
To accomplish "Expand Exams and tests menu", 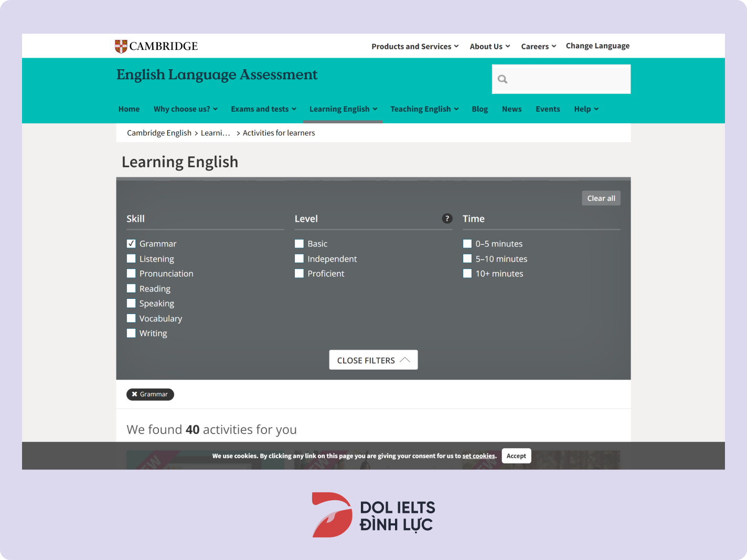I will point(264,109).
